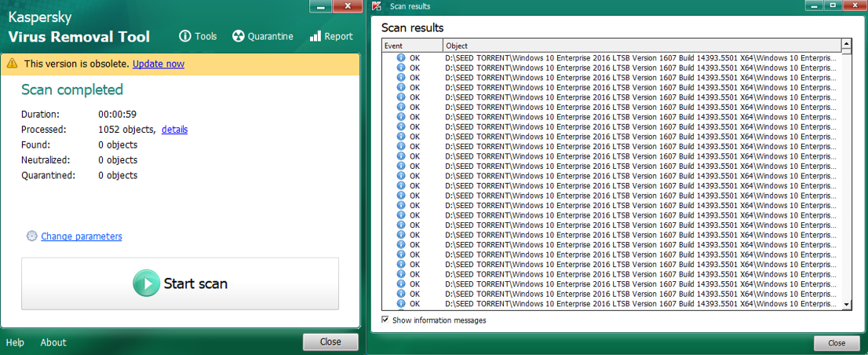Click the scrollbar thumb in Scan results list
Viewport: 868px width, 355px height.
tap(846, 52)
